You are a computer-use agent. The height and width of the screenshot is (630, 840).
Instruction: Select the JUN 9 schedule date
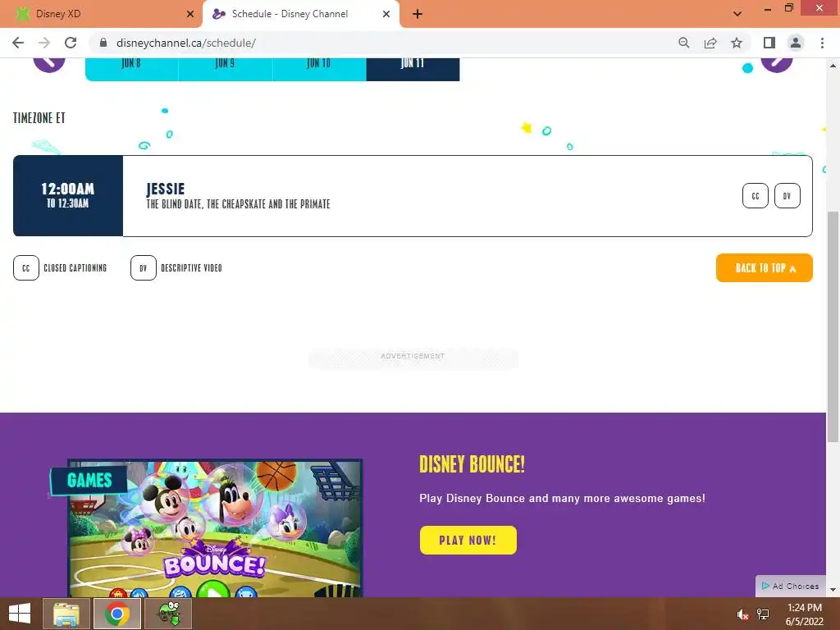click(x=226, y=69)
